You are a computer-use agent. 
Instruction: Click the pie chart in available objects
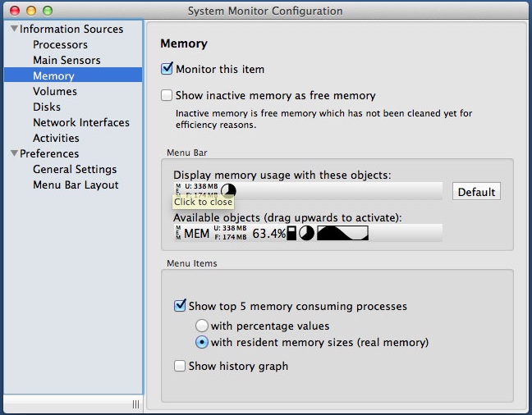(x=306, y=234)
